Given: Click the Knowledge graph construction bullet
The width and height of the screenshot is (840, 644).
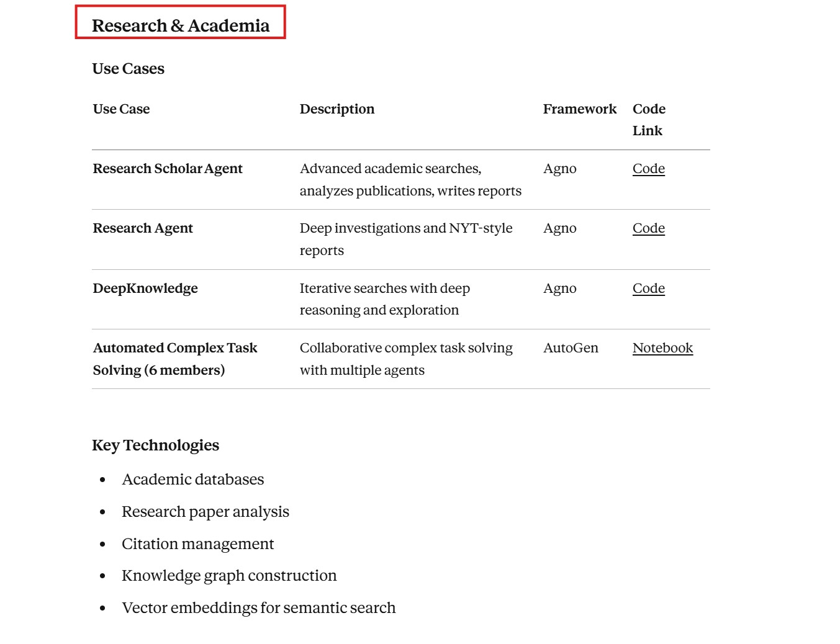Looking at the screenshot, I should point(228,576).
